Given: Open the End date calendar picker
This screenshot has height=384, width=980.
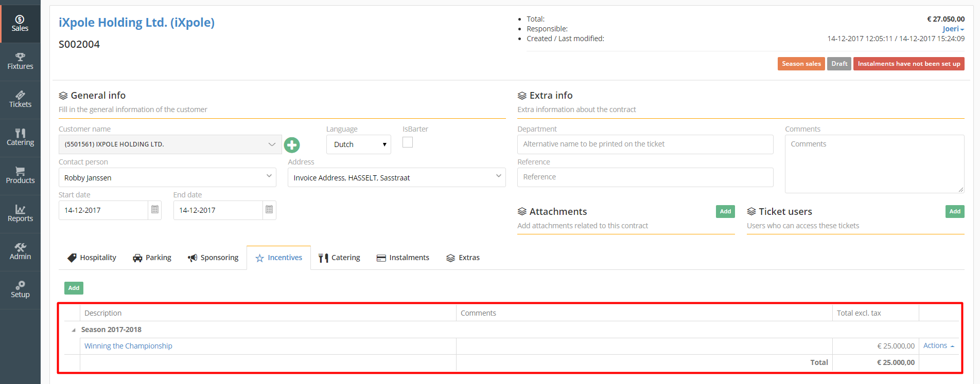Looking at the screenshot, I should coord(269,210).
